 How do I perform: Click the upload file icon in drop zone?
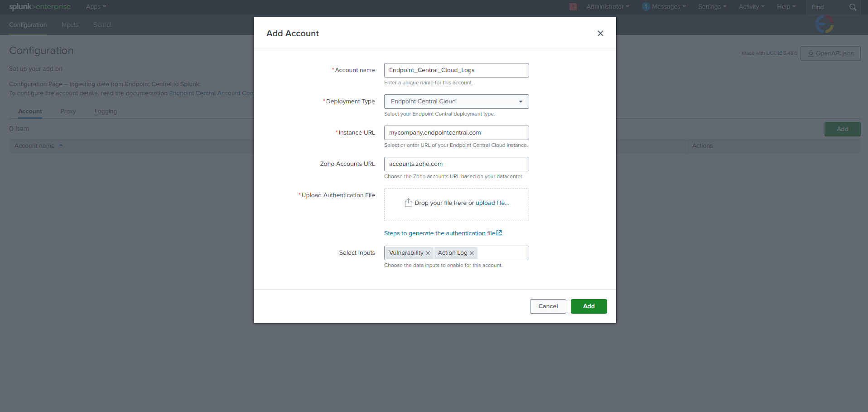coord(408,203)
